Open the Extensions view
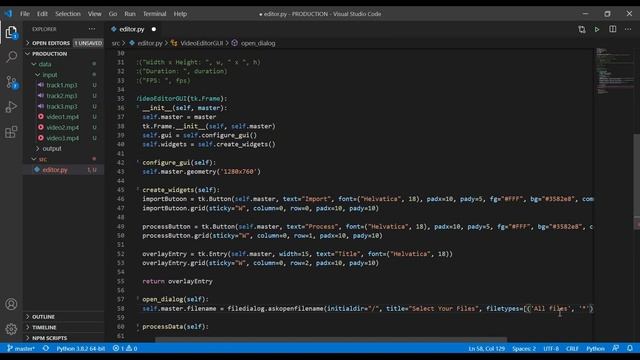 (11, 132)
